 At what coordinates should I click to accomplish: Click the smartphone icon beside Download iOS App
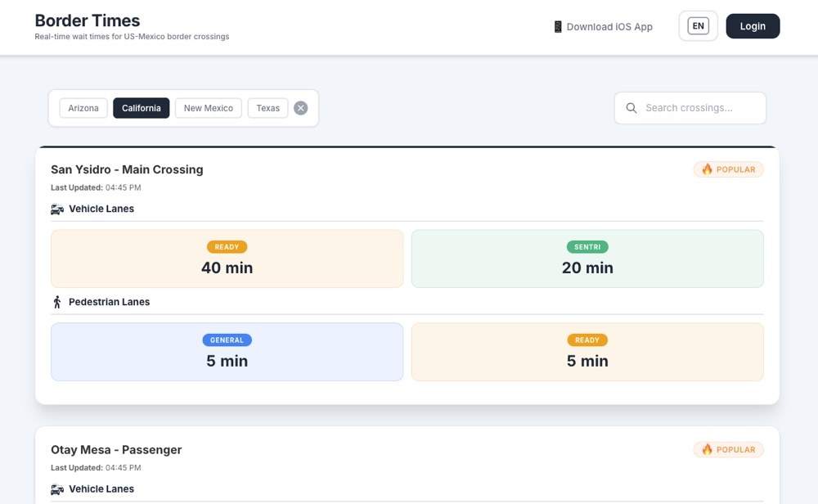point(559,26)
